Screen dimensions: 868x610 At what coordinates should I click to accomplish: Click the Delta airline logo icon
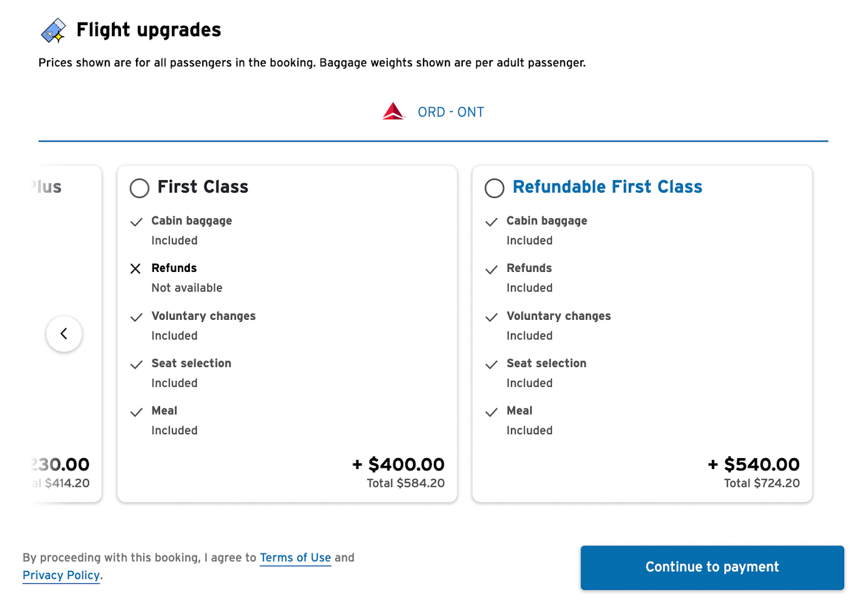[393, 111]
